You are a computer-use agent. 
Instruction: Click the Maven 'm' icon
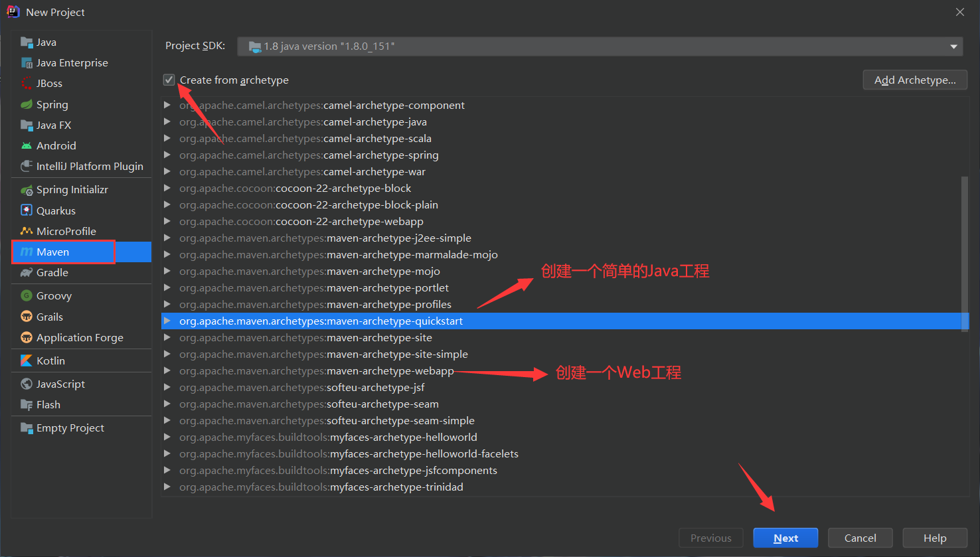click(x=27, y=252)
